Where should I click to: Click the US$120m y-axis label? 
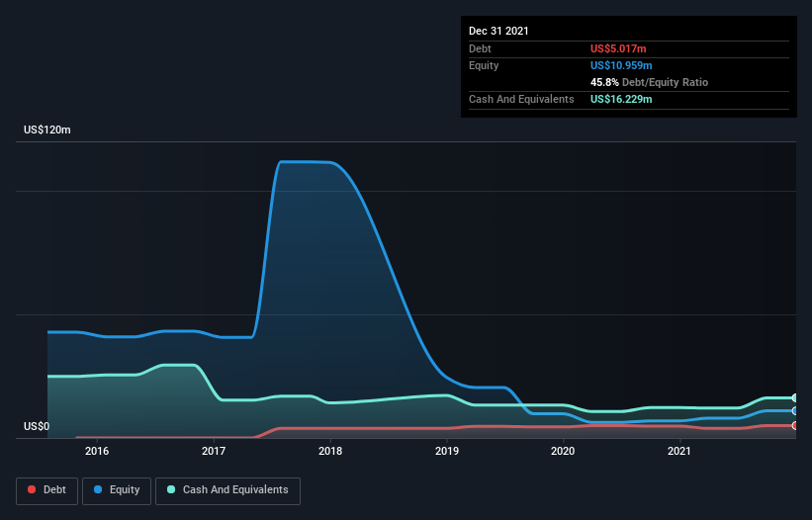pyautogui.click(x=47, y=130)
